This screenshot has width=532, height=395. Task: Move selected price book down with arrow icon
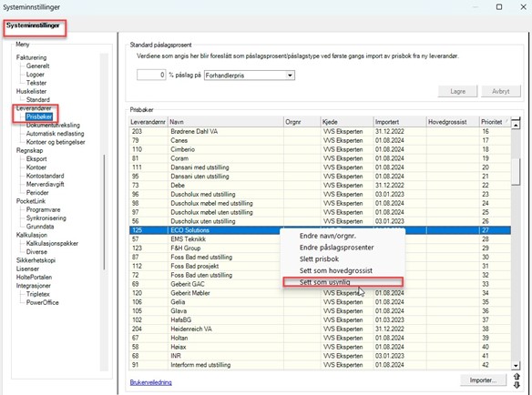(517, 385)
